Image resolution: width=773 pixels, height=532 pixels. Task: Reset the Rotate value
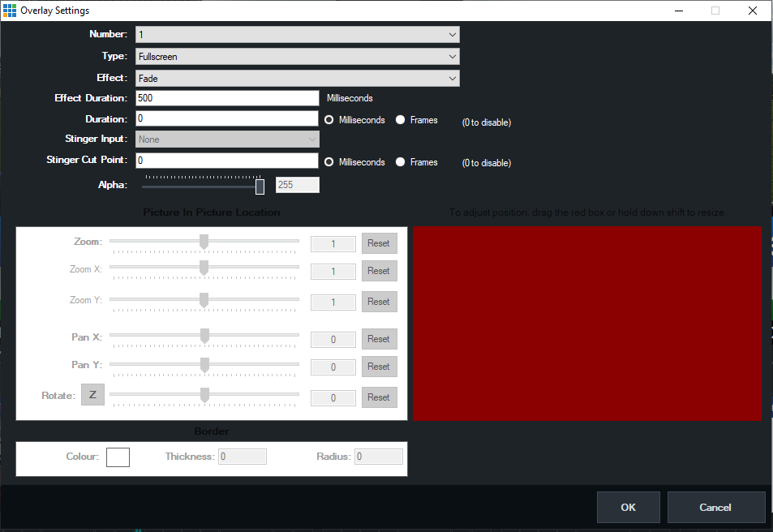(379, 397)
